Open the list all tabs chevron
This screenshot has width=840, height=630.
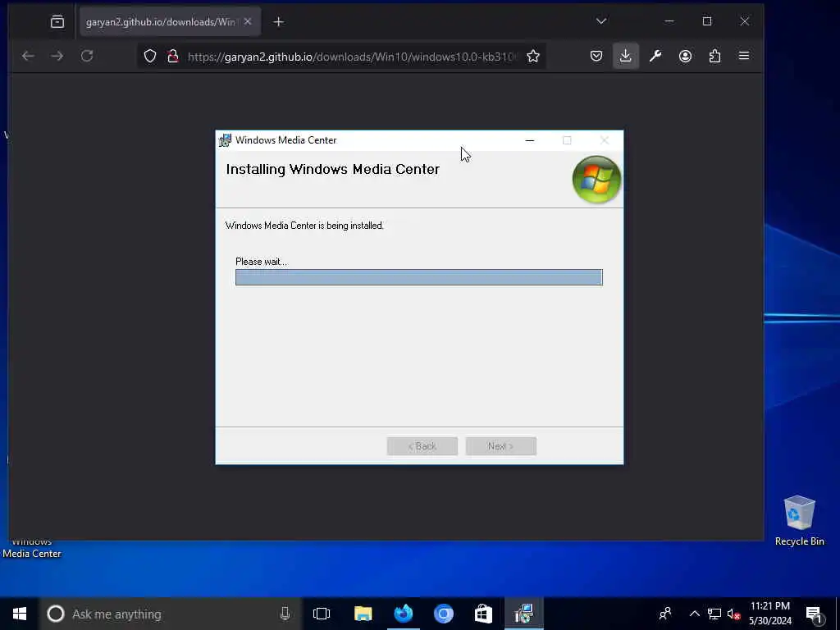601,21
